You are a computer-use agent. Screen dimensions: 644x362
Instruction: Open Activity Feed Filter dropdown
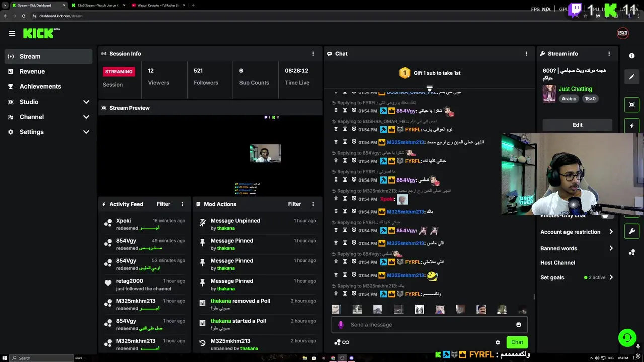164,204
